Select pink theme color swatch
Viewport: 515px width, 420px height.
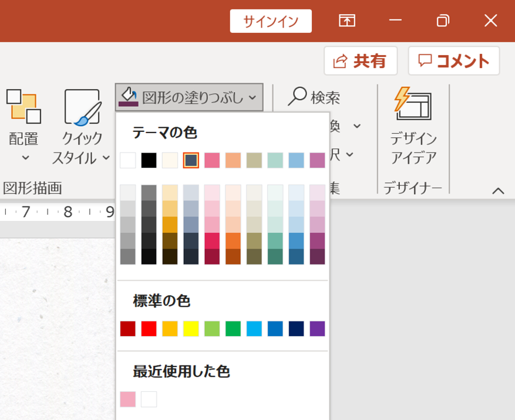pyautogui.click(x=212, y=161)
